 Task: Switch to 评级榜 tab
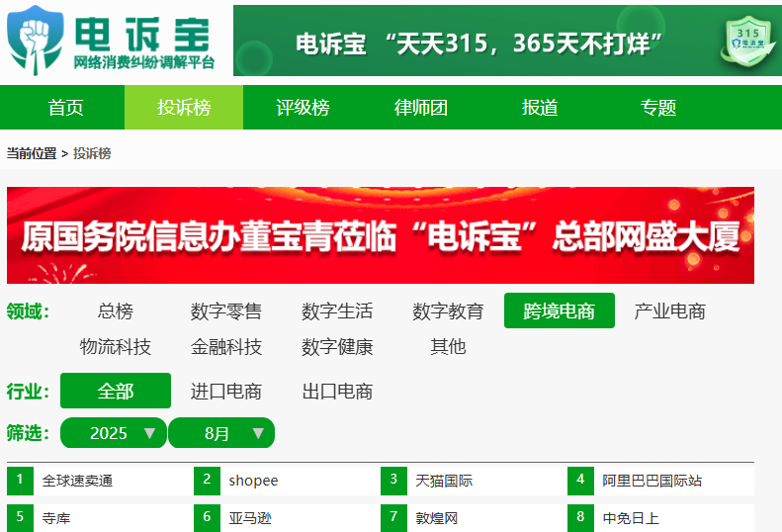tap(303, 108)
